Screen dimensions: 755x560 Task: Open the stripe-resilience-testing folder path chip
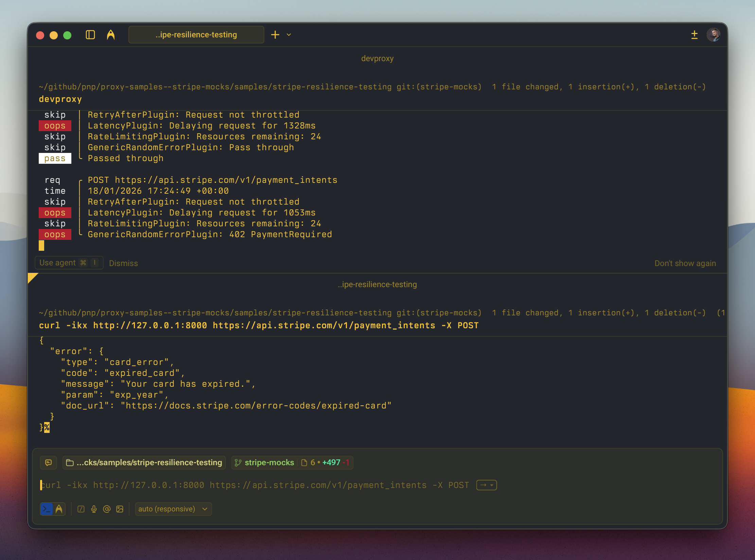tap(144, 462)
